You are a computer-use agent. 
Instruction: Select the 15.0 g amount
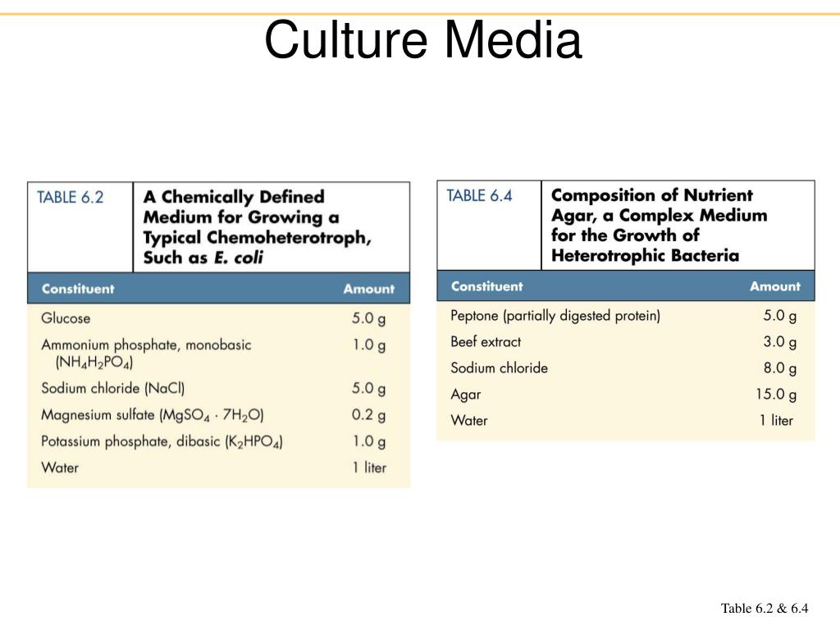(776, 395)
